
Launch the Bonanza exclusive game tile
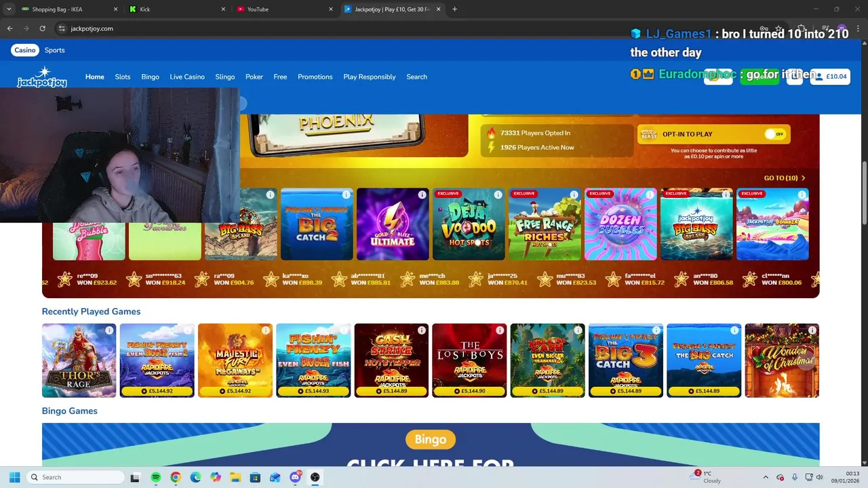coord(772,224)
